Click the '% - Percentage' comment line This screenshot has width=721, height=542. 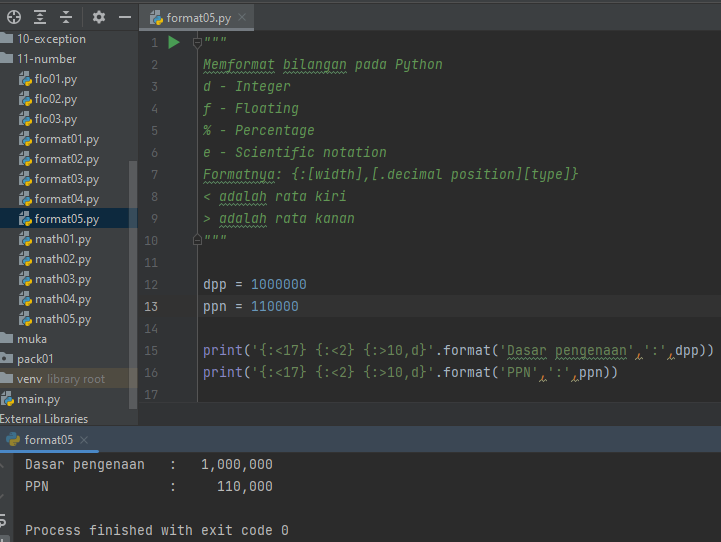(x=259, y=131)
